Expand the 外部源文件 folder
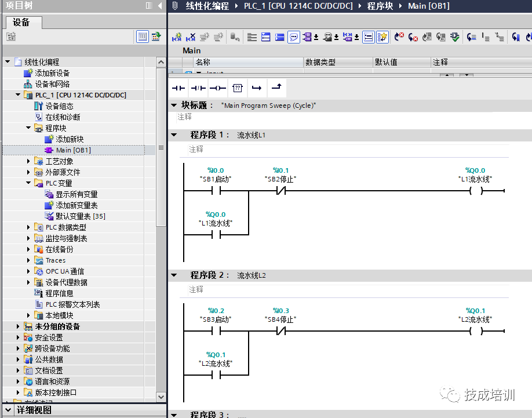 coord(28,172)
